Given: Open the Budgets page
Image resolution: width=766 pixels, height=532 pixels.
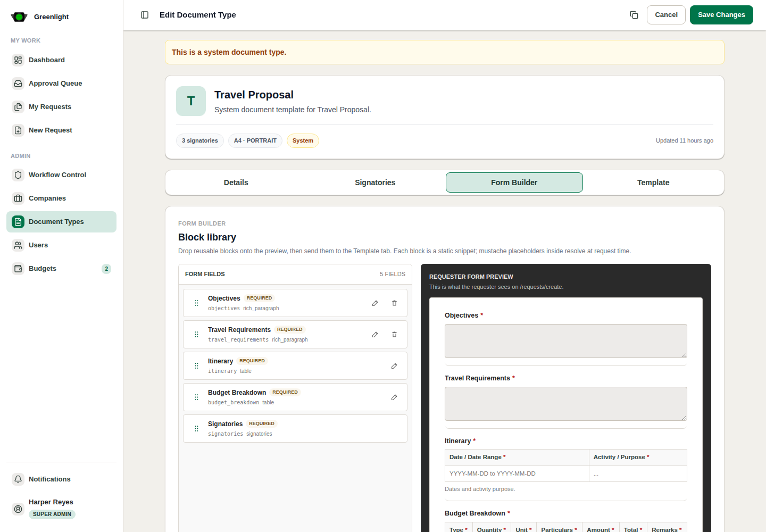Looking at the screenshot, I should tap(61, 269).
